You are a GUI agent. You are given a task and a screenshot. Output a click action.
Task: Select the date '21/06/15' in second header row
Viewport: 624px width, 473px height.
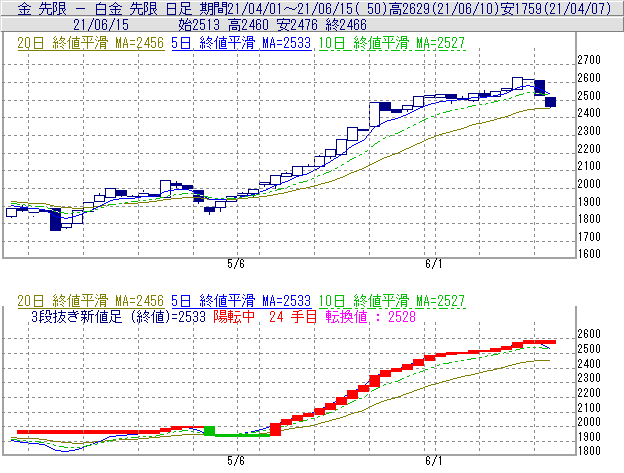coord(101,25)
